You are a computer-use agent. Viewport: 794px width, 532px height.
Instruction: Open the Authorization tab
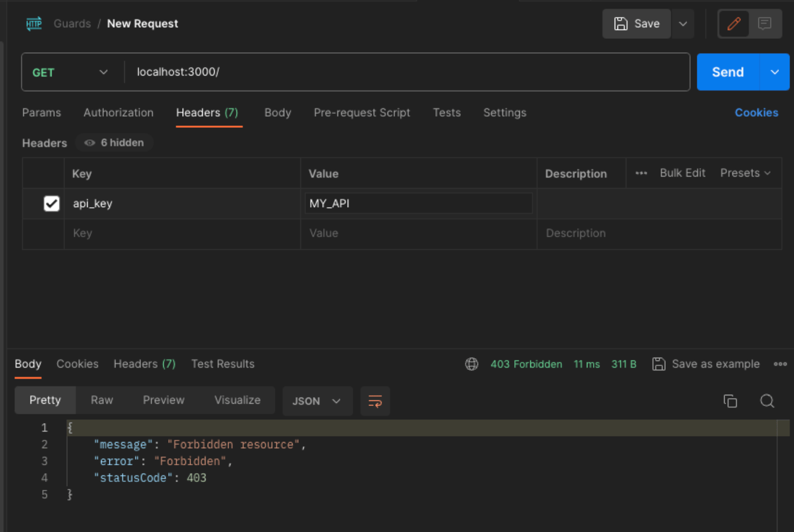118,113
